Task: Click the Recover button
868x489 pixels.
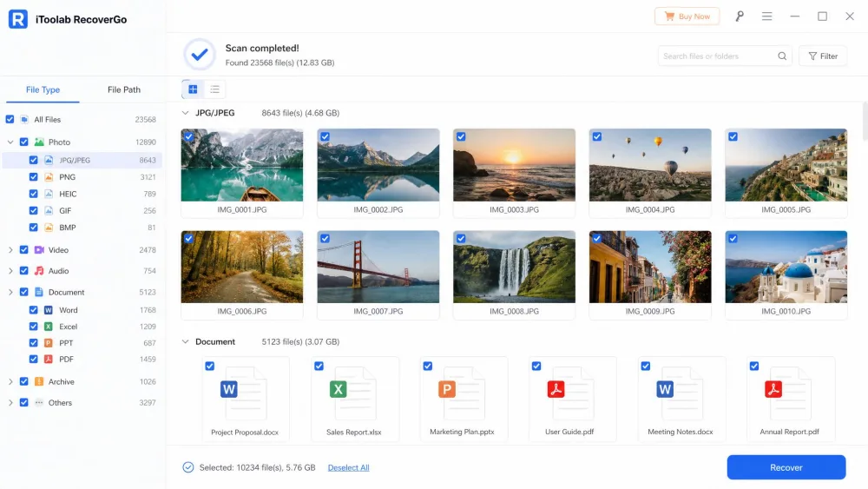Action: coord(786,467)
